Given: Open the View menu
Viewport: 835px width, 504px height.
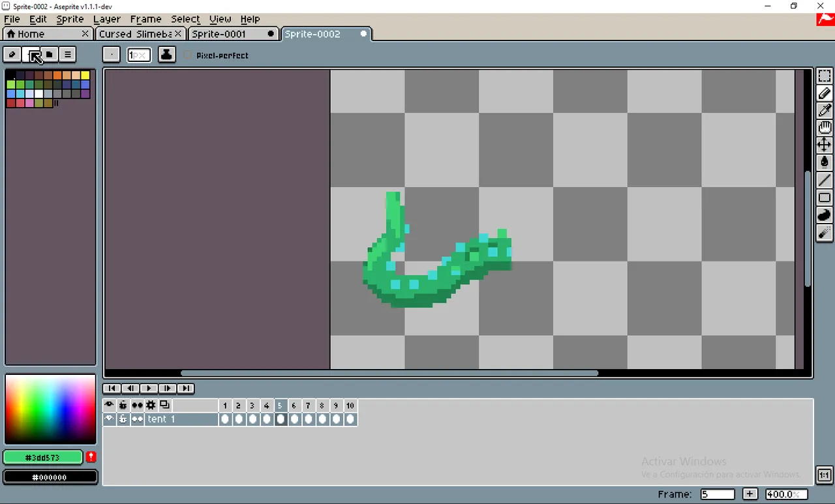Looking at the screenshot, I should coord(220,19).
